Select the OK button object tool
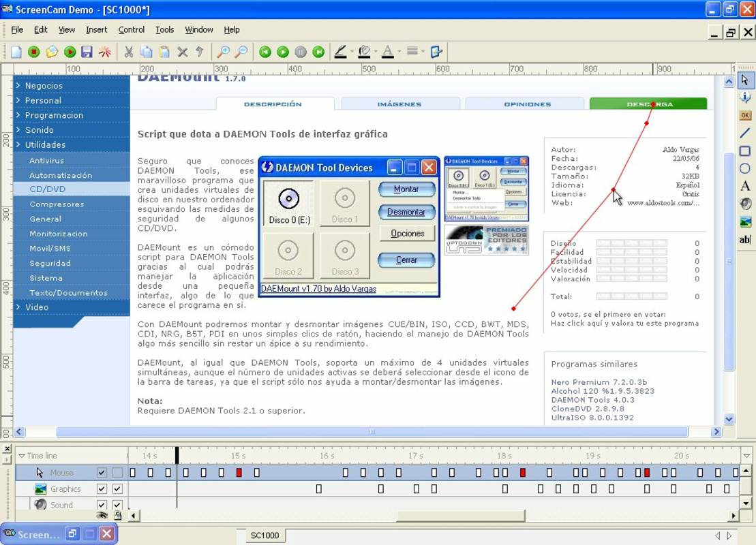 coord(745,115)
